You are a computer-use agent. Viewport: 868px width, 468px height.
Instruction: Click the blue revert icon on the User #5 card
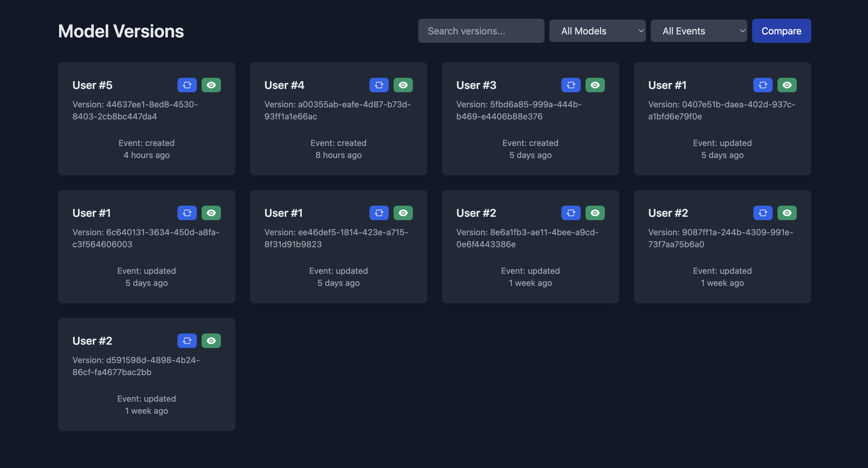pos(187,85)
